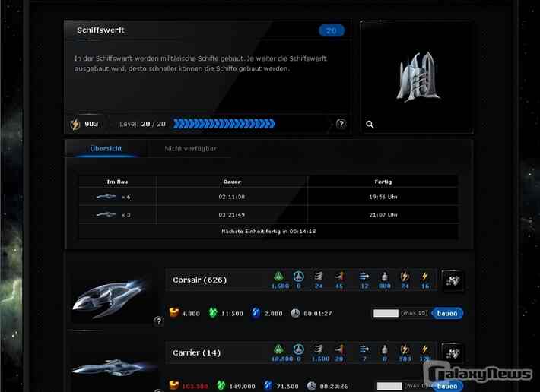
Task: Switch to the Übersicht tab
Action: (x=106, y=149)
